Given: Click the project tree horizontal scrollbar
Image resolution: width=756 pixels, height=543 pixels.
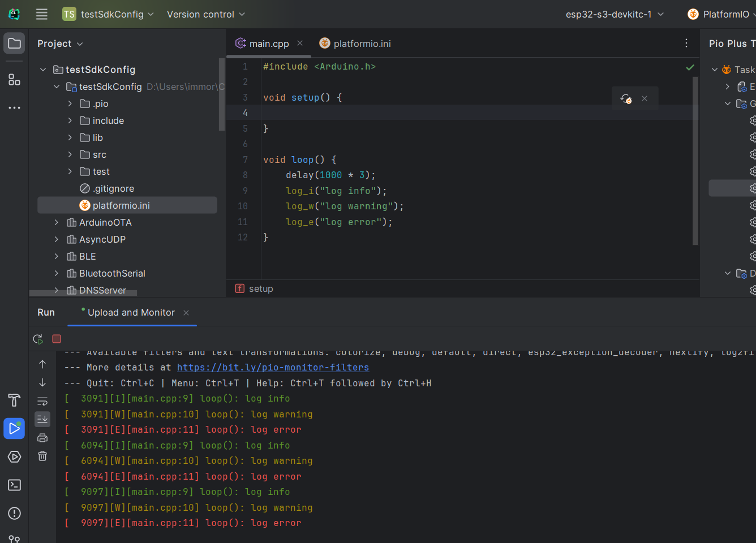Looking at the screenshot, I should tap(83, 293).
